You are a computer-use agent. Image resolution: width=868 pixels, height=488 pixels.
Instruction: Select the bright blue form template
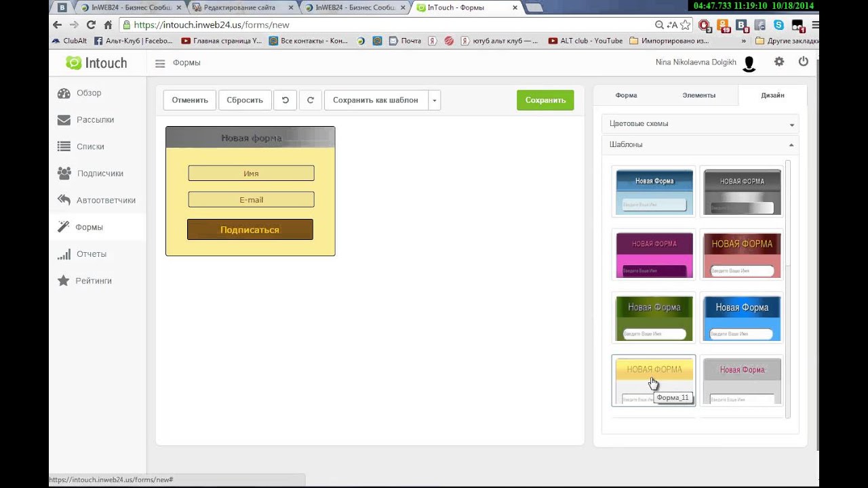[742, 318]
